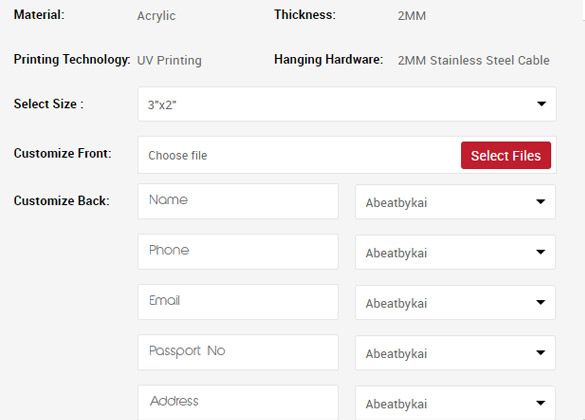Click the Select Files button
Screen dimensions: 585x420
pos(506,155)
